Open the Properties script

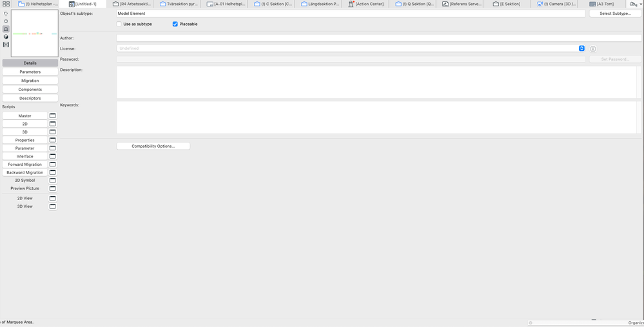[x=25, y=140]
